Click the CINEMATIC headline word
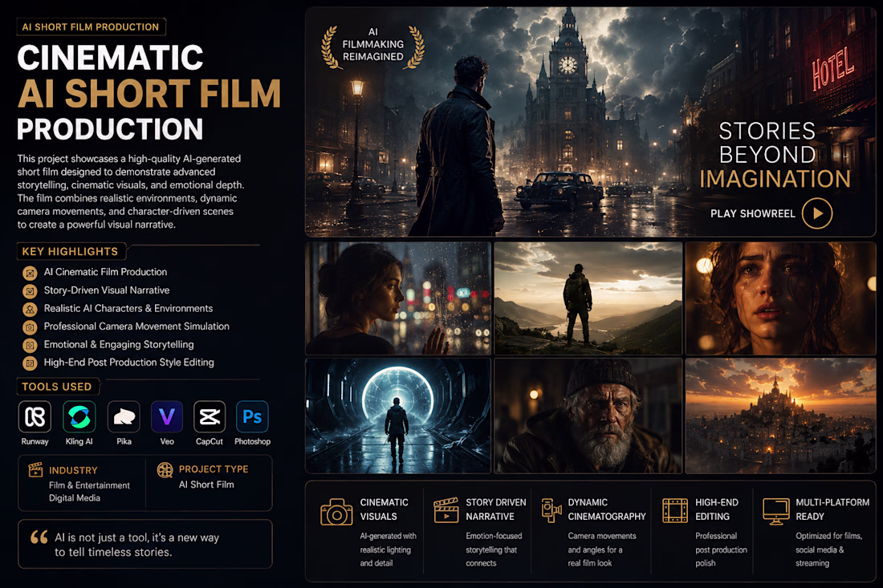The height and width of the screenshot is (588, 883). click(x=110, y=58)
